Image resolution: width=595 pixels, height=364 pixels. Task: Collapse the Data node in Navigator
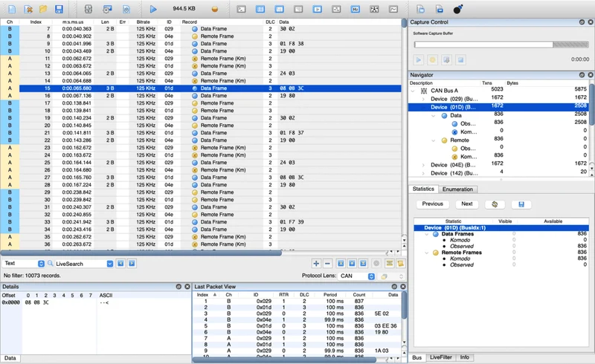click(x=434, y=116)
